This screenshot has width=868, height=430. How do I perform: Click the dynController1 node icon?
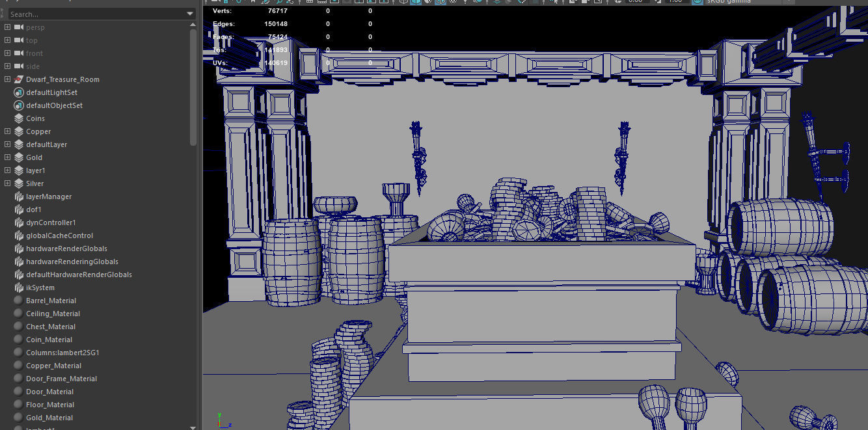(19, 222)
